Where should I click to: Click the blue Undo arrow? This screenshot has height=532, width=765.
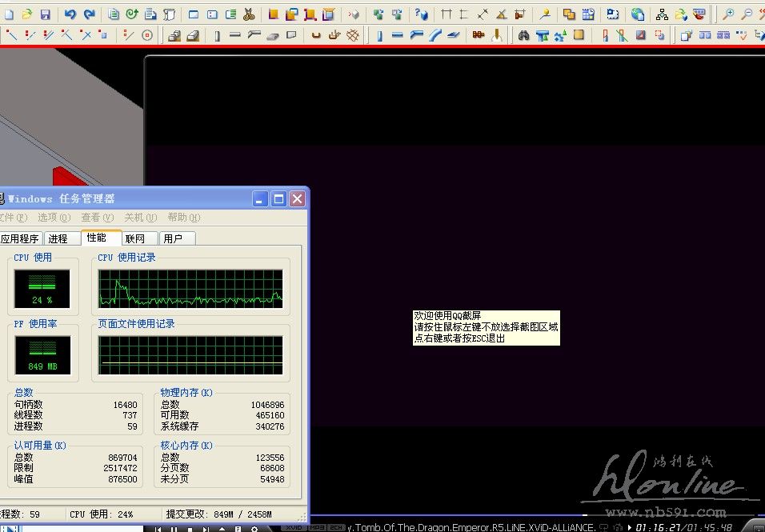point(70,14)
